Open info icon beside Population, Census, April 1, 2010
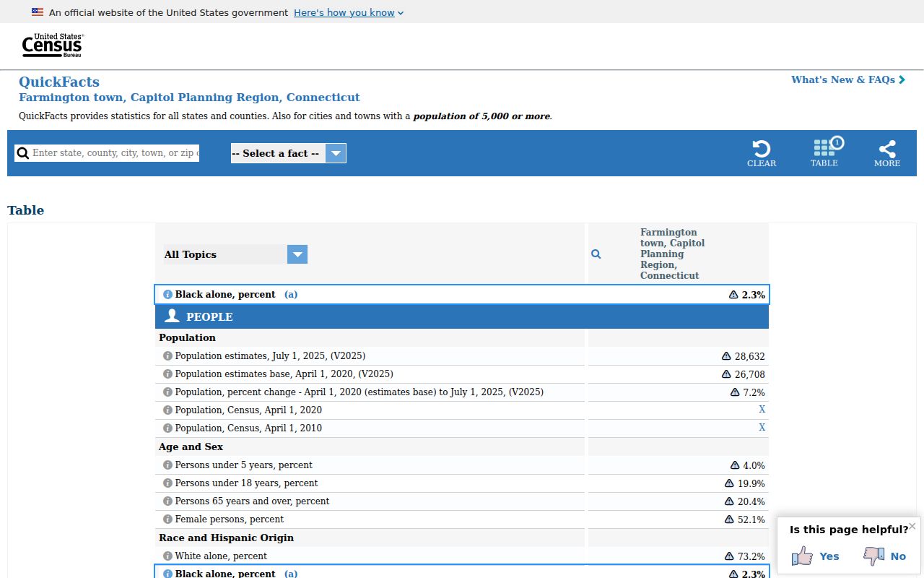The image size is (924, 578). click(167, 428)
